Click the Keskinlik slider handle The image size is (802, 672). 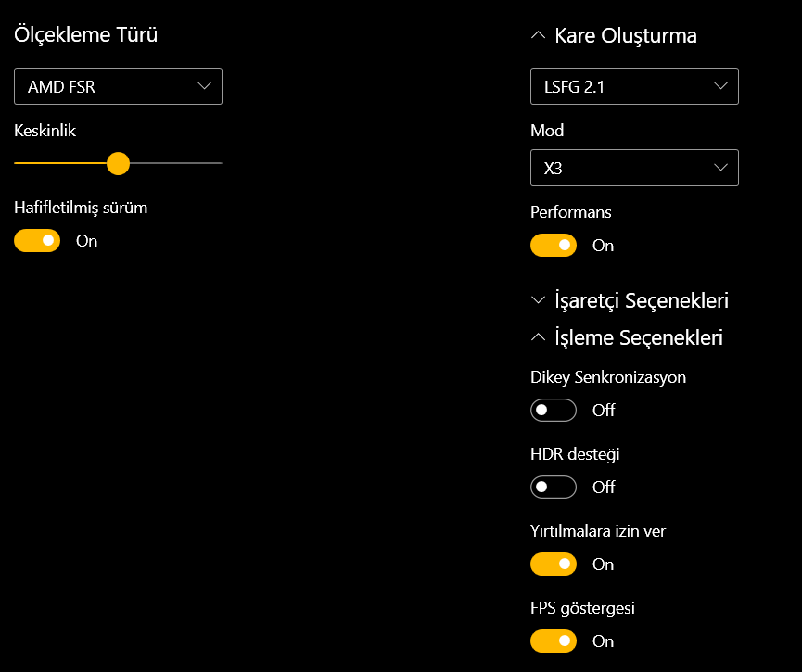118,163
